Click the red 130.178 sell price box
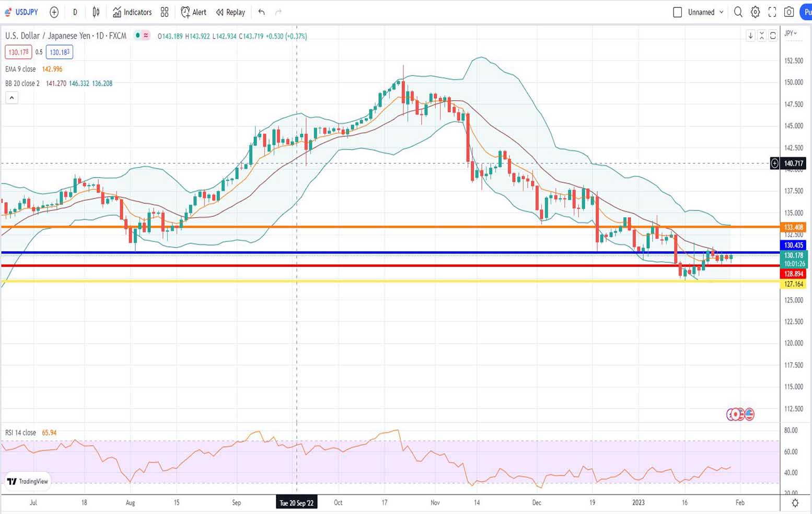The width and height of the screenshot is (812, 514). pyautogui.click(x=18, y=52)
